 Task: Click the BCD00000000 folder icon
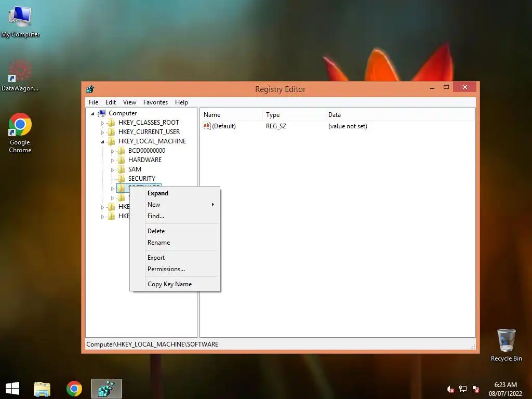122,151
